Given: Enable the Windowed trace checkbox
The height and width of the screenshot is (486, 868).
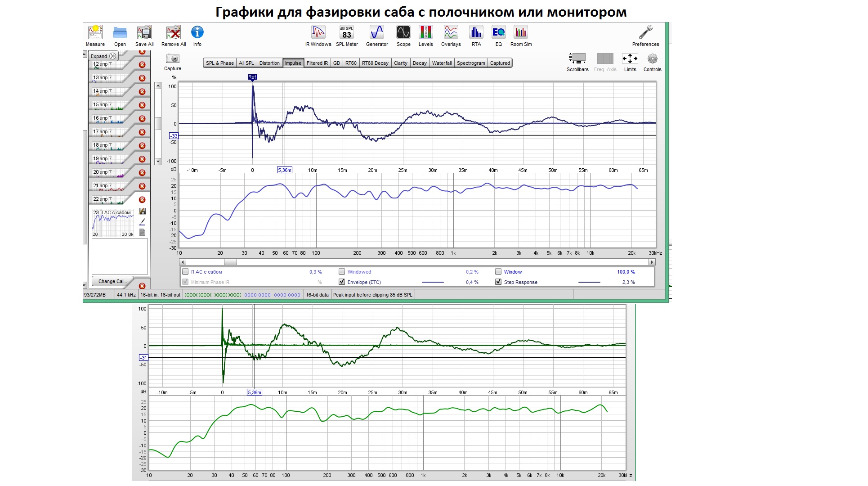Looking at the screenshot, I should click(342, 272).
